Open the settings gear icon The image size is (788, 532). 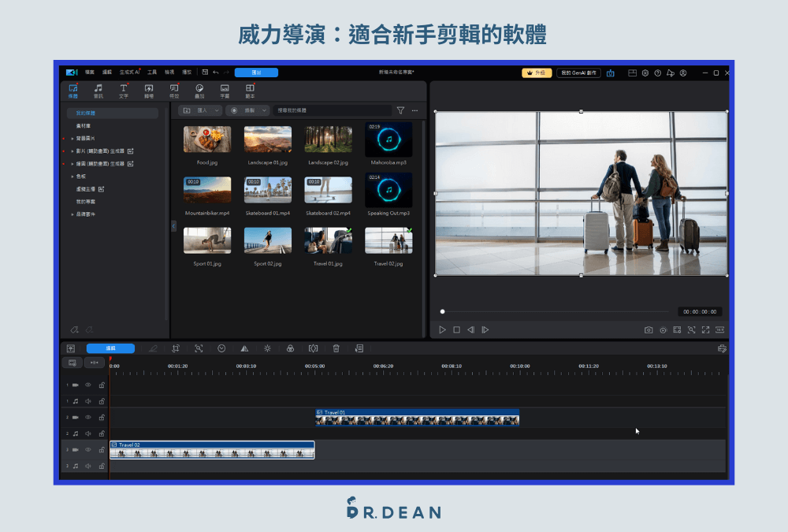click(x=645, y=73)
